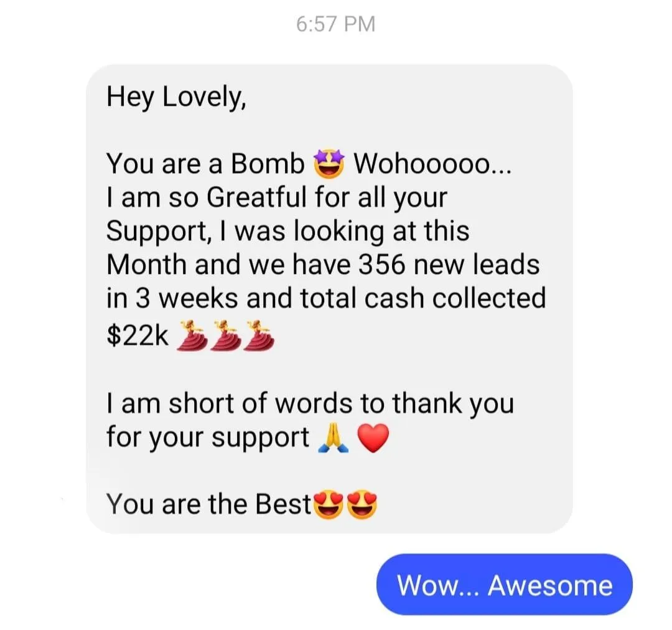The width and height of the screenshot is (672, 630).
Task: Click the You are a Bomb phrase
Action: coord(205,164)
